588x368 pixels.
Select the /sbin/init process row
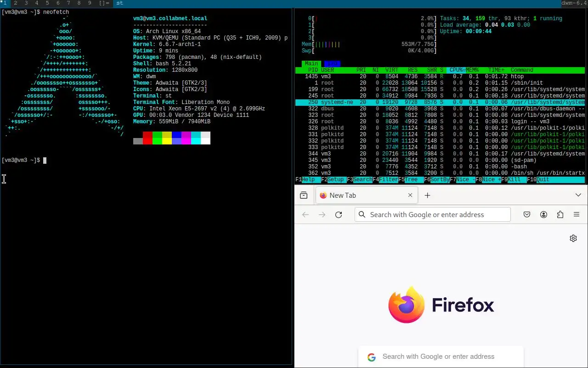pyautogui.click(x=440, y=83)
